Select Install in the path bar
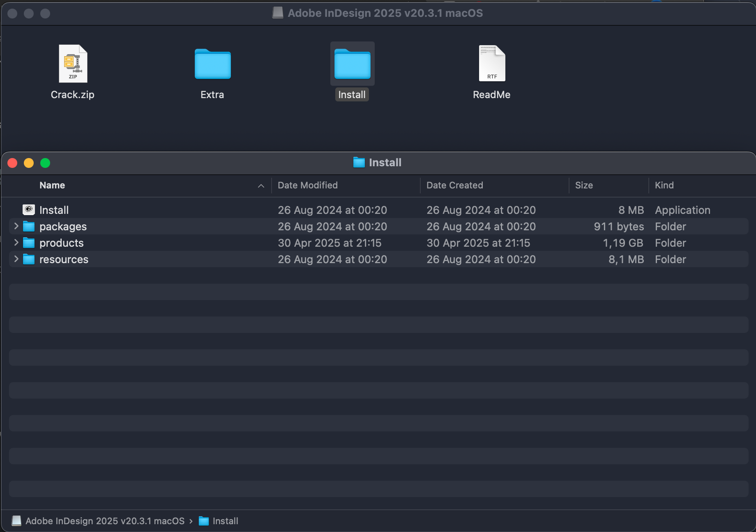This screenshot has width=756, height=532. [x=226, y=521]
